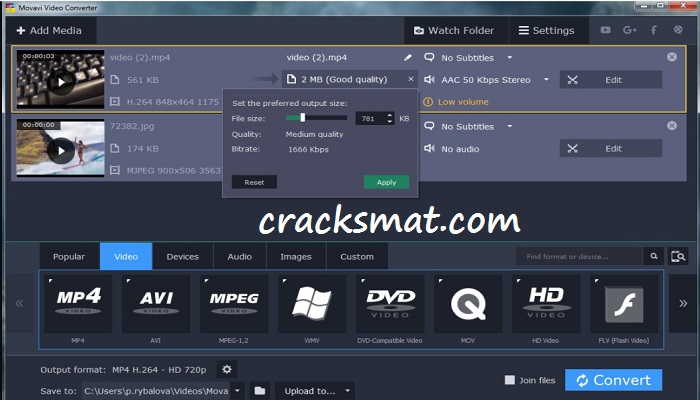Open output format settings gear

(227, 369)
